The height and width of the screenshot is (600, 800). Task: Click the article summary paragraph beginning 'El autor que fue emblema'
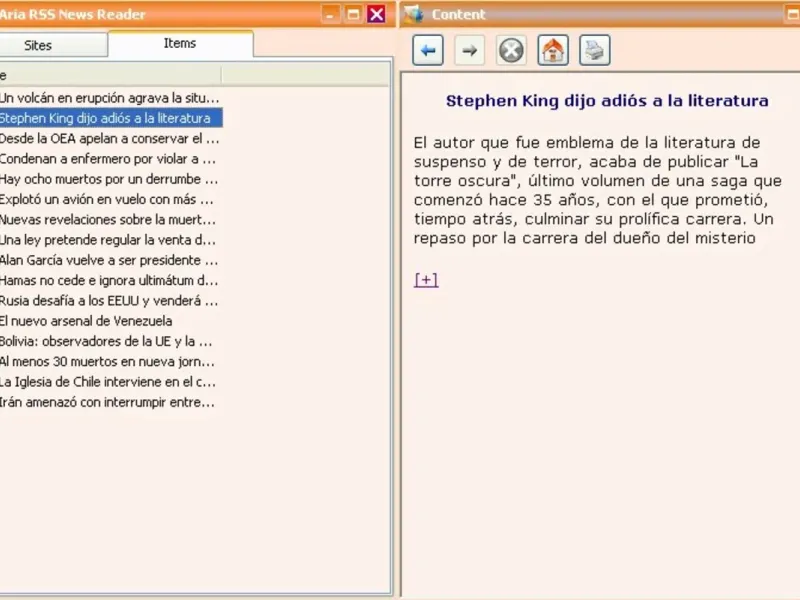click(x=597, y=190)
